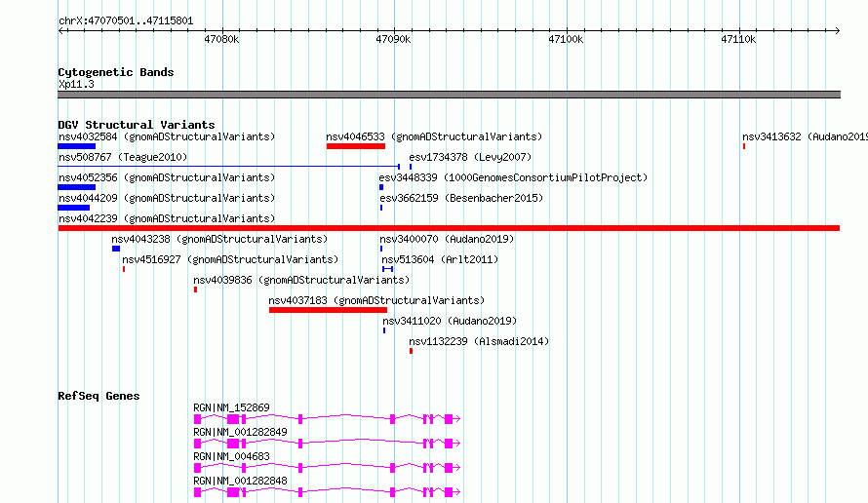Open esv3662159 (Besenbacher2015) label
Viewport: 868px width, 503px height.
[461, 198]
